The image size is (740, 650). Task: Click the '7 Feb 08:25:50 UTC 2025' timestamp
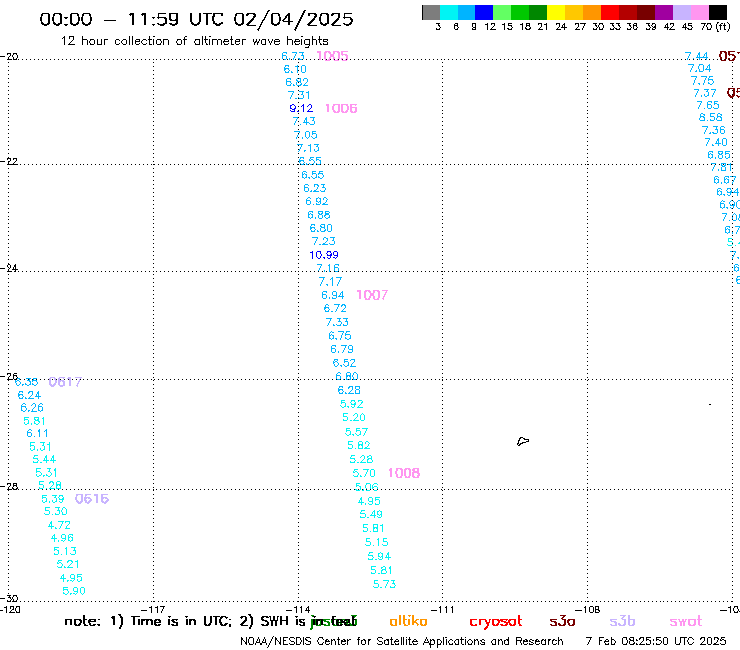tap(656, 641)
